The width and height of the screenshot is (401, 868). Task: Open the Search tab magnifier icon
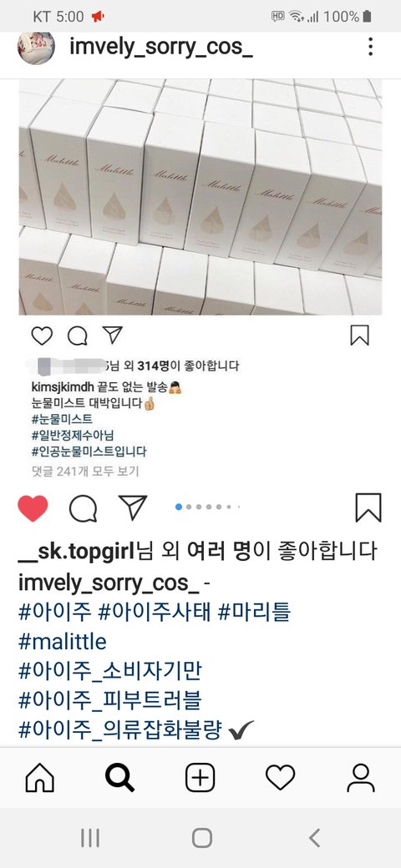click(x=119, y=779)
